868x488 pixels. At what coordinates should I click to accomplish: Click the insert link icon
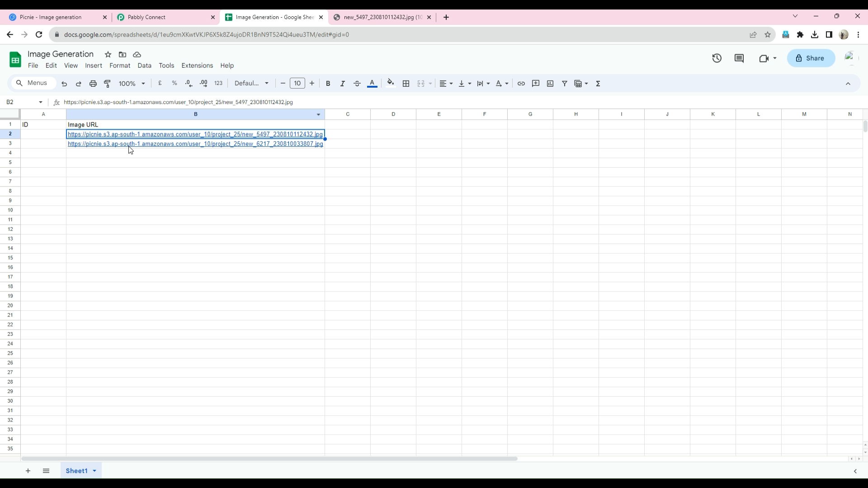521,84
